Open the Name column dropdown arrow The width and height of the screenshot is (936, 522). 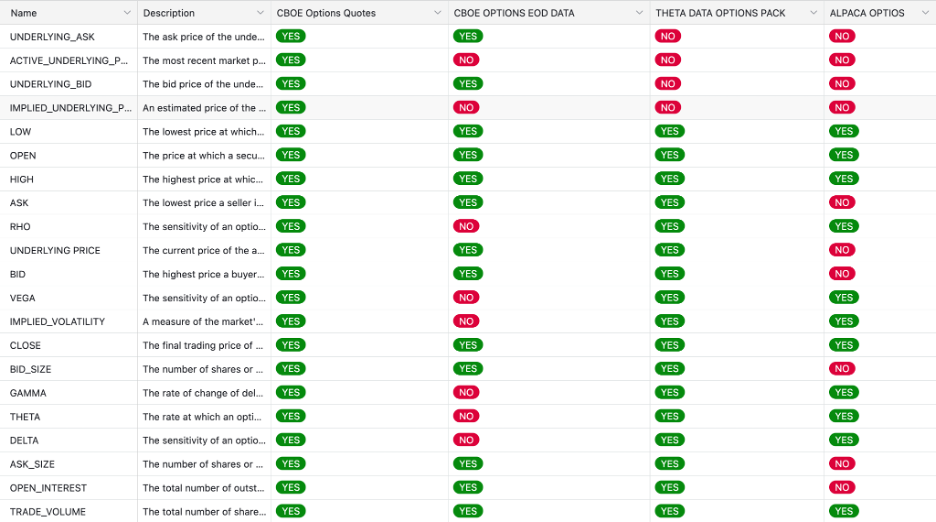click(127, 13)
